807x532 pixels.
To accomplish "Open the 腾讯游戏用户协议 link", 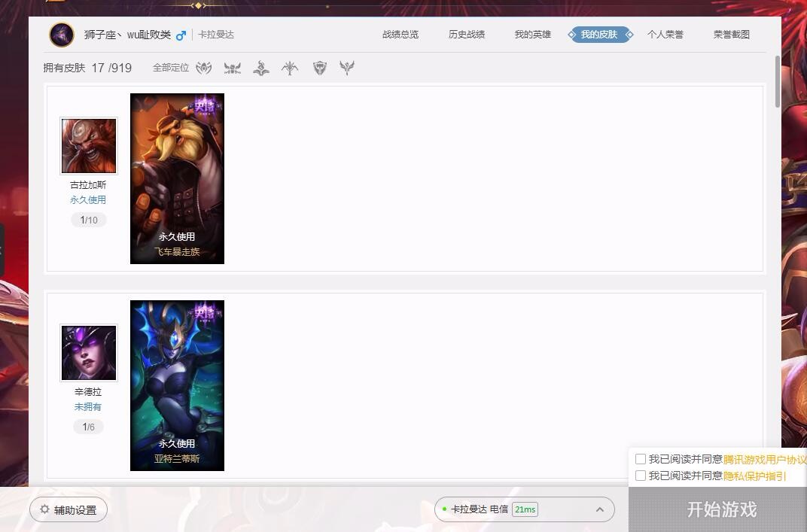I will click(765, 460).
